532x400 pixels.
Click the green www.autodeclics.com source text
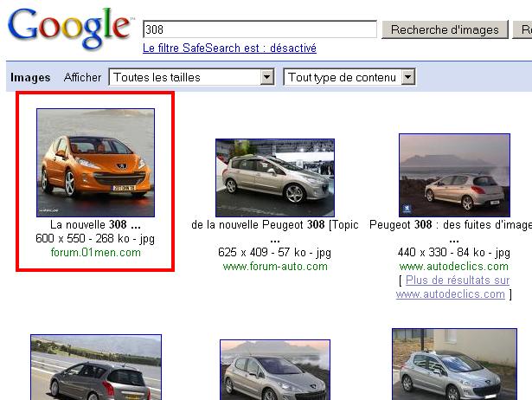click(x=454, y=266)
